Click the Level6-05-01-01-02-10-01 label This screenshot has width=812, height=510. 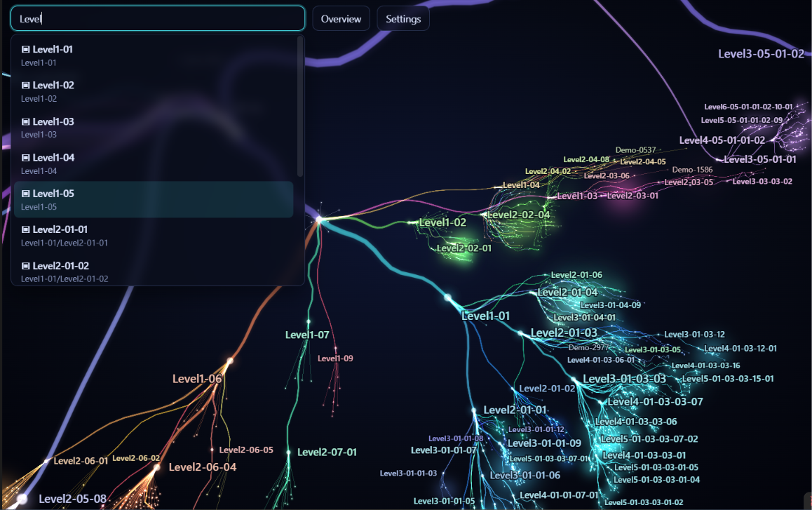tap(747, 107)
